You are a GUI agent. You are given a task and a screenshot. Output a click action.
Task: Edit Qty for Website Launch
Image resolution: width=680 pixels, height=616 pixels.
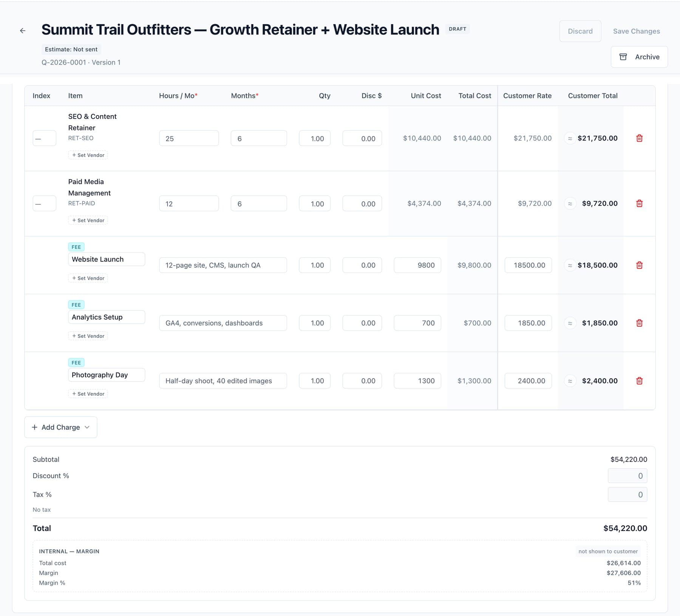tap(315, 265)
